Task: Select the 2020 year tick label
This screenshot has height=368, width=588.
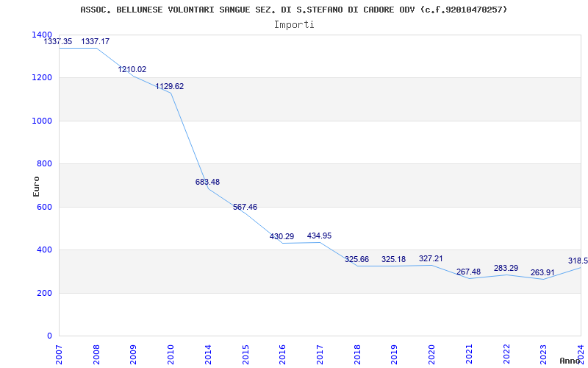Action: (x=431, y=354)
